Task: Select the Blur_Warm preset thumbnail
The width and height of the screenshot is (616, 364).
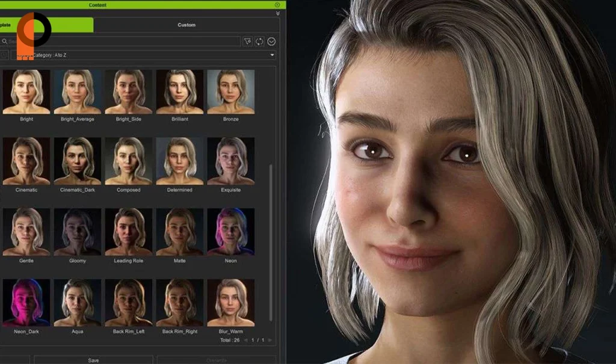Action: (x=230, y=302)
